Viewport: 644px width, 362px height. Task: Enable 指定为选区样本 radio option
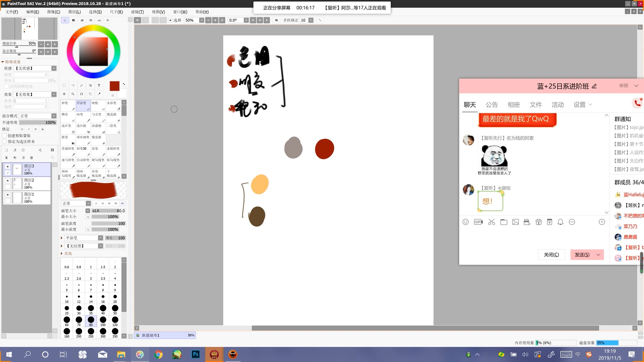coord(4,142)
